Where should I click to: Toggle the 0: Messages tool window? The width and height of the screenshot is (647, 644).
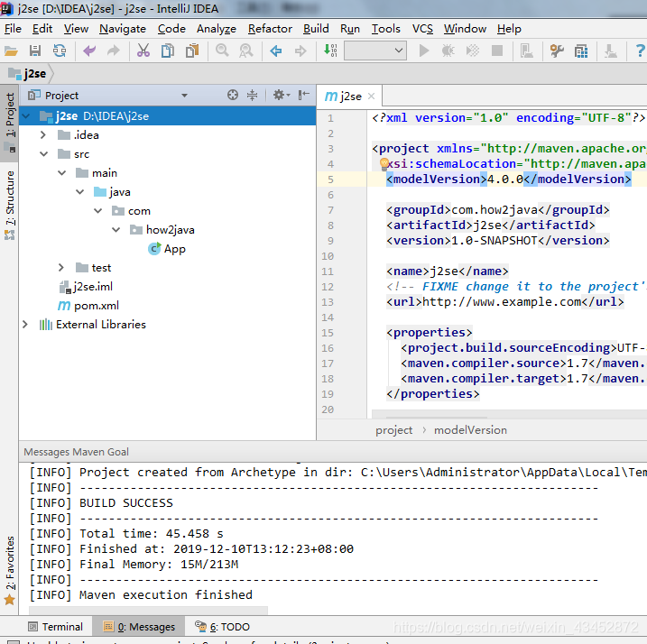139,627
